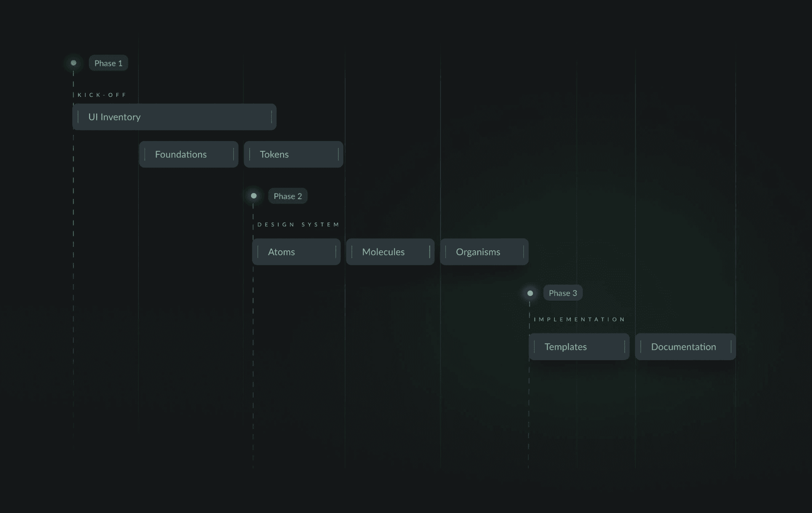Open the Organisms task bar

pos(484,252)
